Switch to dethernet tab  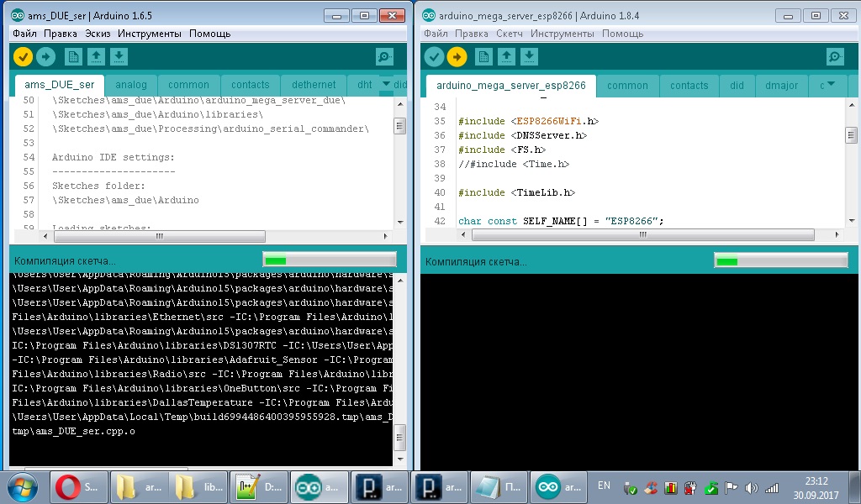click(x=314, y=85)
